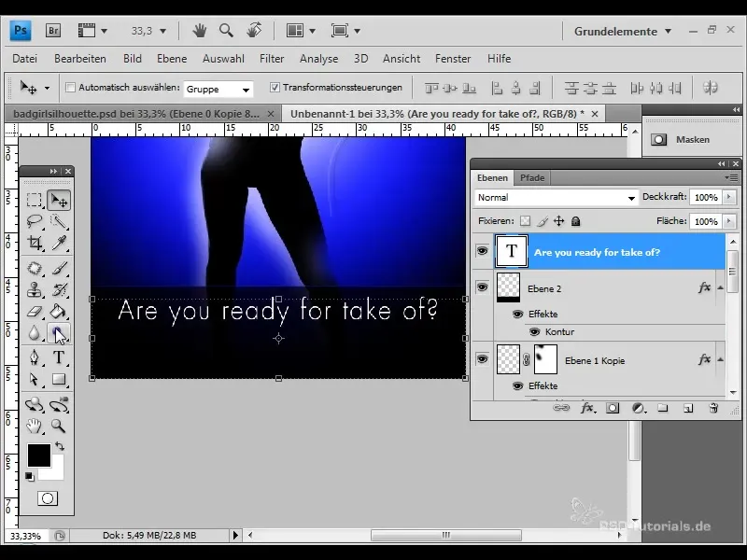This screenshot has width=747, height=560.
Task: Lock transparent pixels
Action: click(525, 221)
